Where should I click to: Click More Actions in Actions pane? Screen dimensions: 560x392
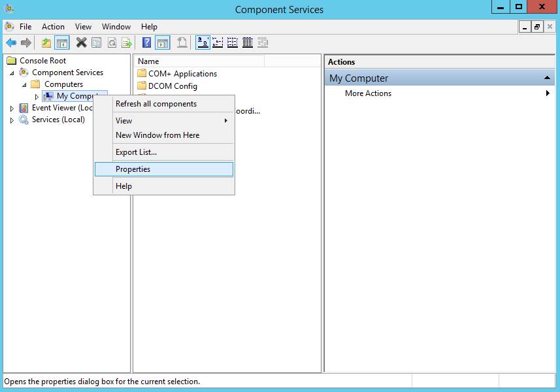coord(368,93)
